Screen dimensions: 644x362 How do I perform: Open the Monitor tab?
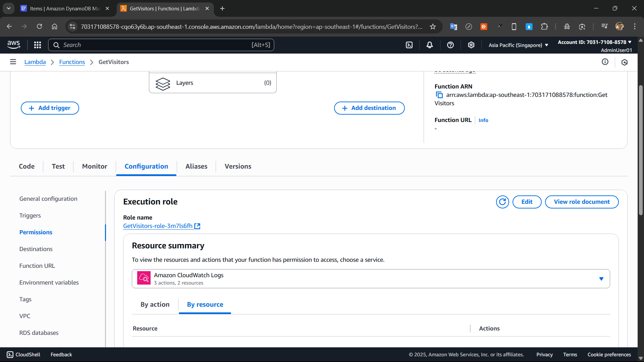tap(95, 166)
